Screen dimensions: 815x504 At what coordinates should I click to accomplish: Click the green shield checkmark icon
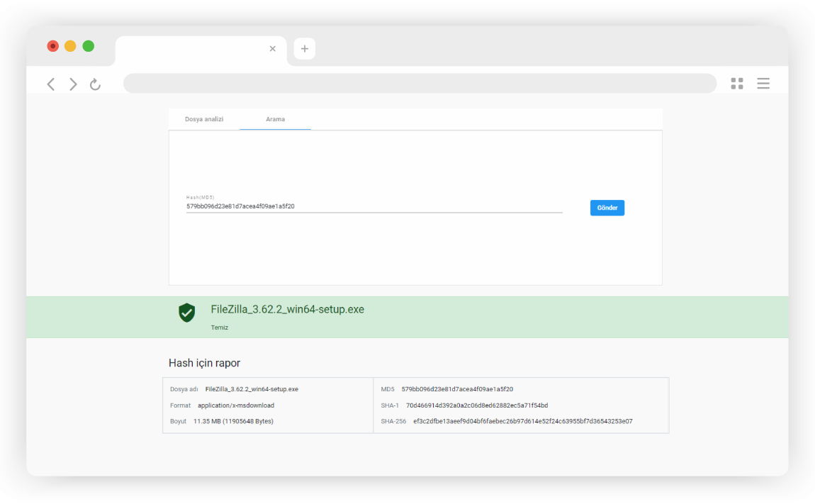(x=186, y=313)
